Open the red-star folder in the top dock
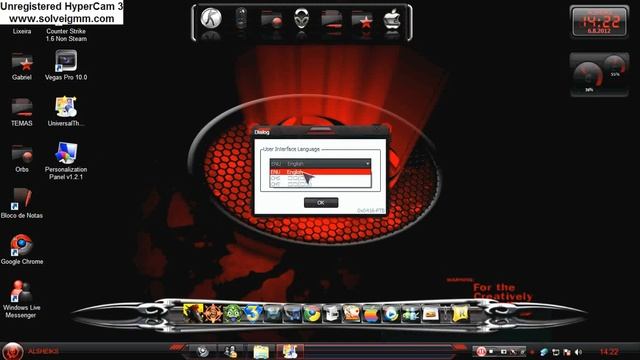The height and width of the screenshot is (360, 640). pyautogui.click(x=362, y=20)
